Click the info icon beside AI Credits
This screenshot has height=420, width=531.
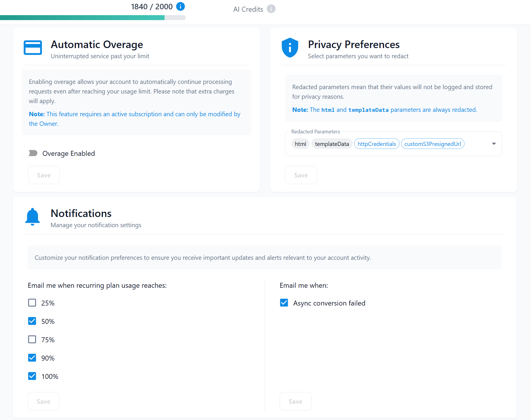(x=271, y=9)
